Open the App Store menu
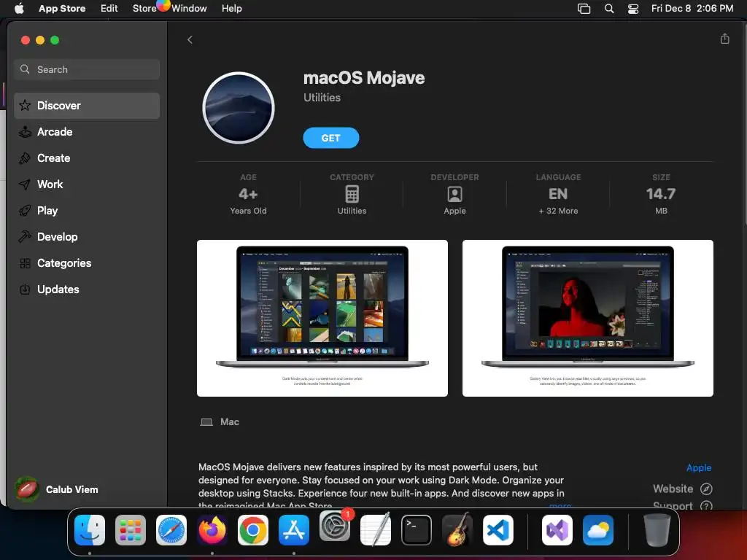The height and width of the screenshot is (560, 747). point(62,8)
